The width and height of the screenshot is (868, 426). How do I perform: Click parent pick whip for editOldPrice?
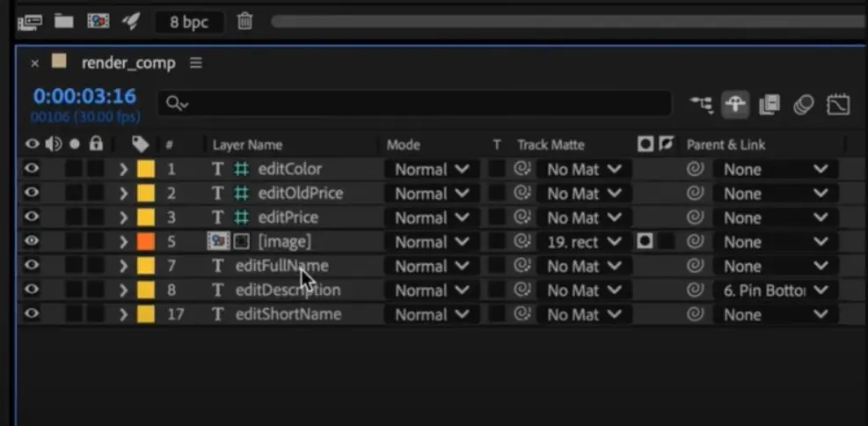coord(696,194)
